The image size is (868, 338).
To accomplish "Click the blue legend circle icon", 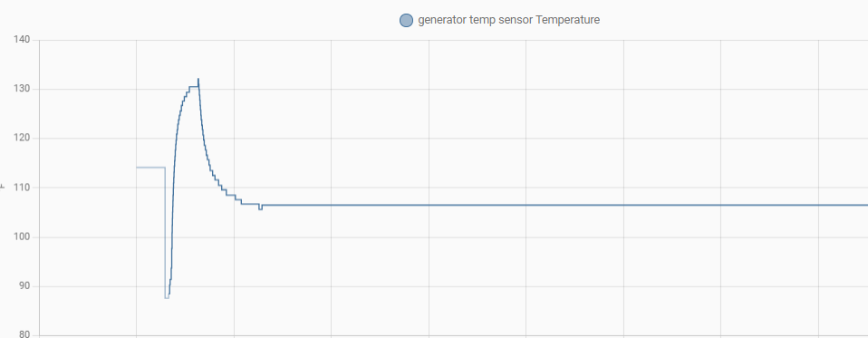I will [x=406, y=21].
